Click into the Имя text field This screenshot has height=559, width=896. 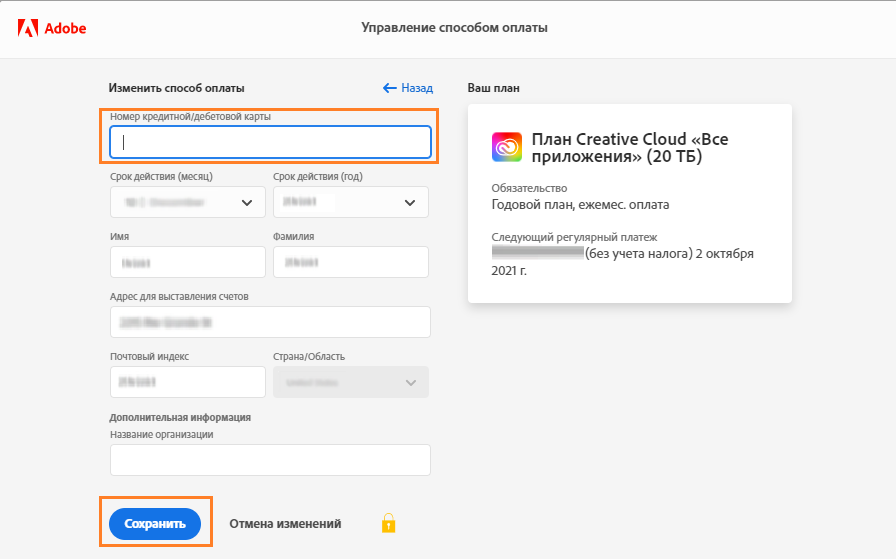coord(187,262)
